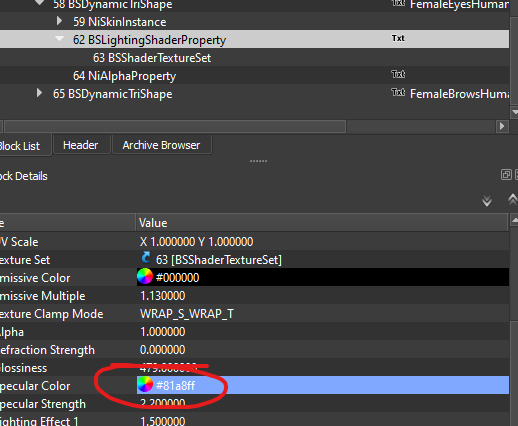Image resolution: width=518 pixels, height=426 pixels.
Task: Open color wheel for Specular Color
Action: 145,385
